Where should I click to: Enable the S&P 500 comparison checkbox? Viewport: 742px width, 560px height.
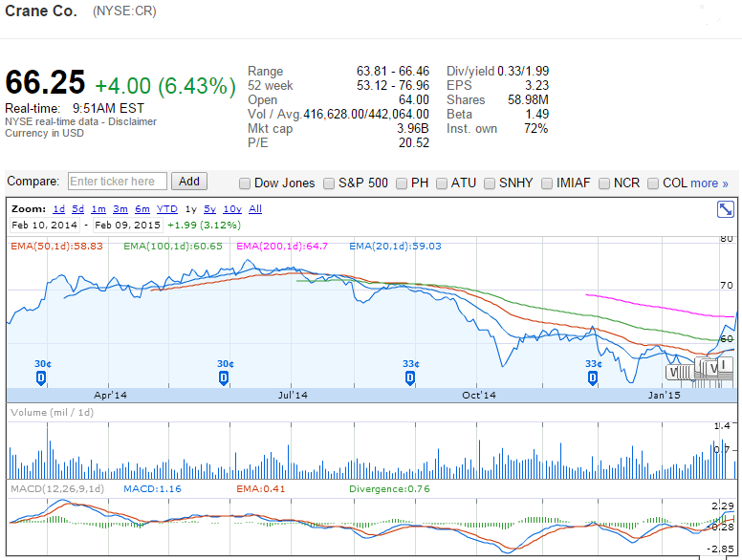(x=329, y=183)
